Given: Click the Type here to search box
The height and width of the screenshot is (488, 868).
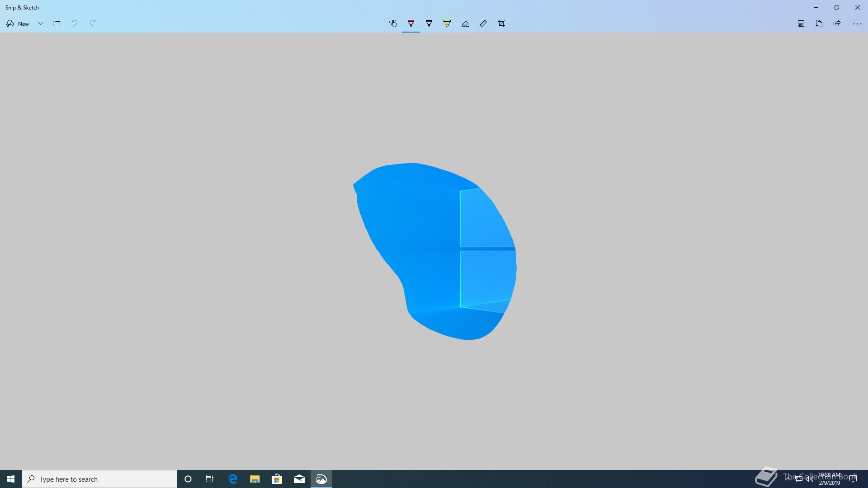Looking at the screenshot, I should (x=99, y=479).
